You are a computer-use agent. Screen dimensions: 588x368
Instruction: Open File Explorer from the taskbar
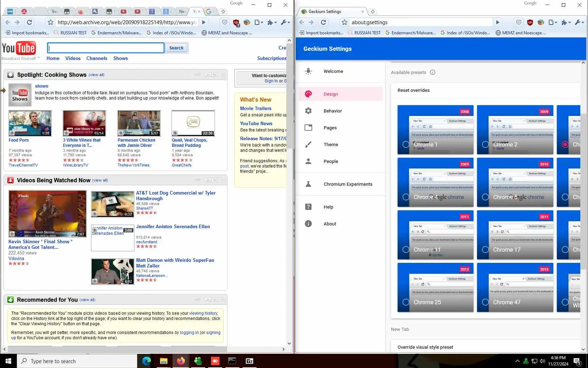(x=163, y=361)
